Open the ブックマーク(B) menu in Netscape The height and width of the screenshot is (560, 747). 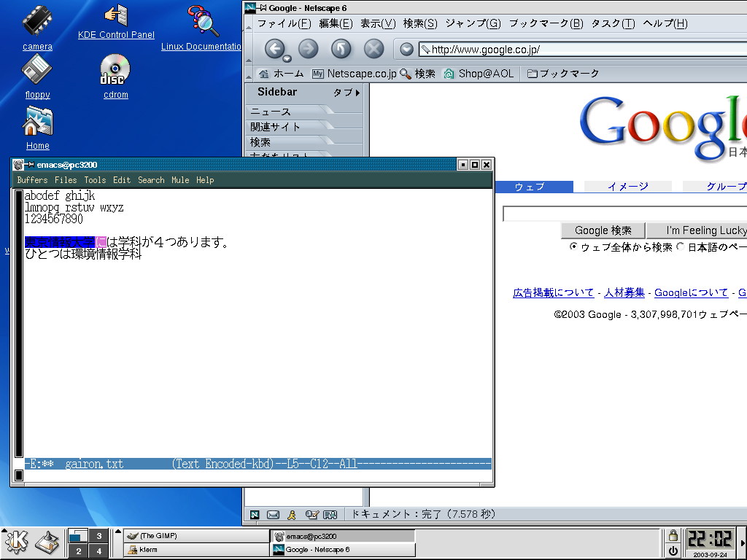[546, 23]
